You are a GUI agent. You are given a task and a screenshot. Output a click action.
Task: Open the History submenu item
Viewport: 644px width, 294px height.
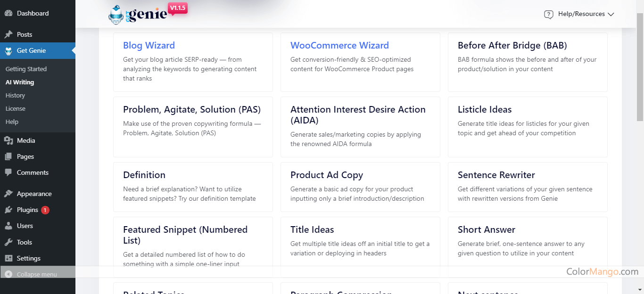[x=15, y=95]
